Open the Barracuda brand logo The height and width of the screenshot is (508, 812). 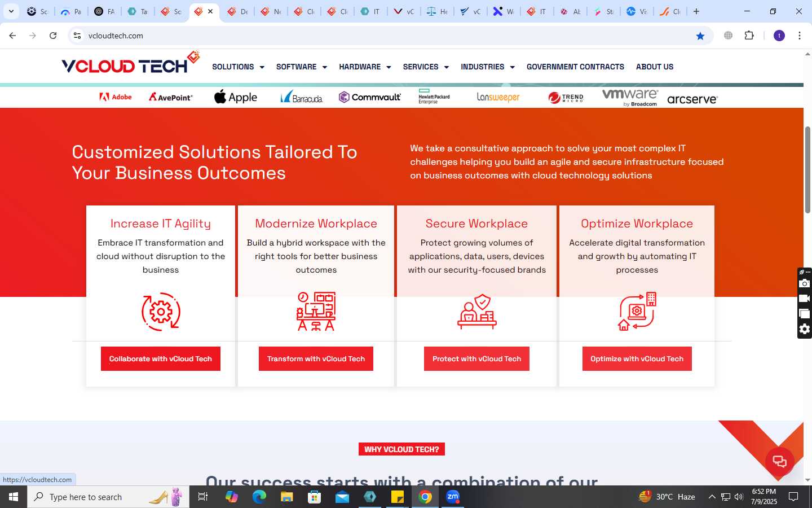(302, 97)
